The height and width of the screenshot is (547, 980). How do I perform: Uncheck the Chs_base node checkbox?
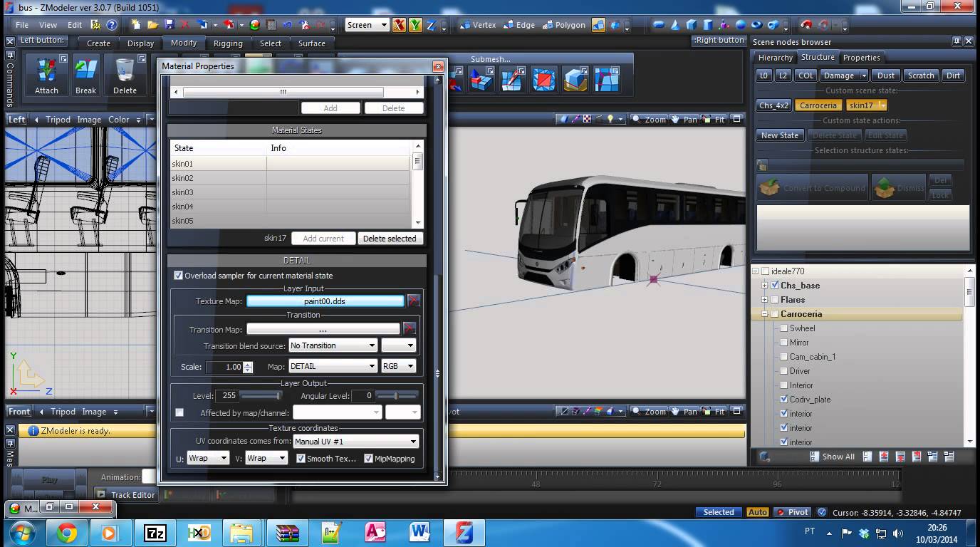pyautogui.click(x=775, y=285)
